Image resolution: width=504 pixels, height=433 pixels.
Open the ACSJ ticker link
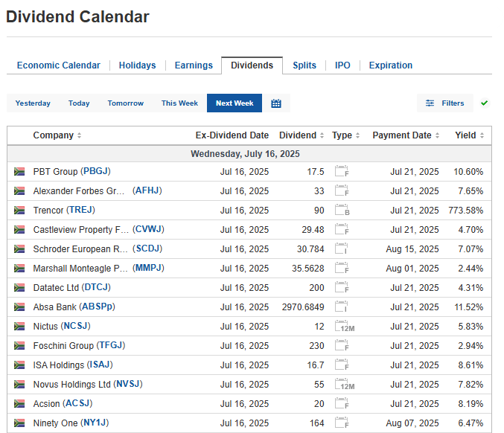(77, 403)
